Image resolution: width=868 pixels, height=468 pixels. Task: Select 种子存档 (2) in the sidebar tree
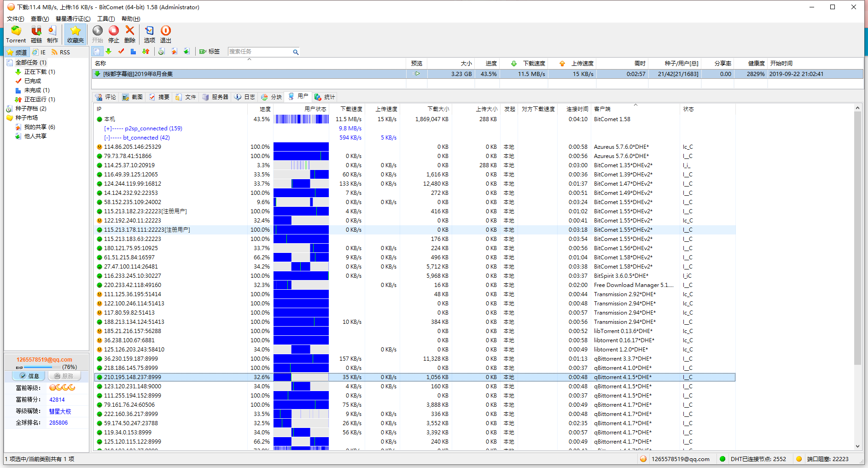[x=31, y=109]
